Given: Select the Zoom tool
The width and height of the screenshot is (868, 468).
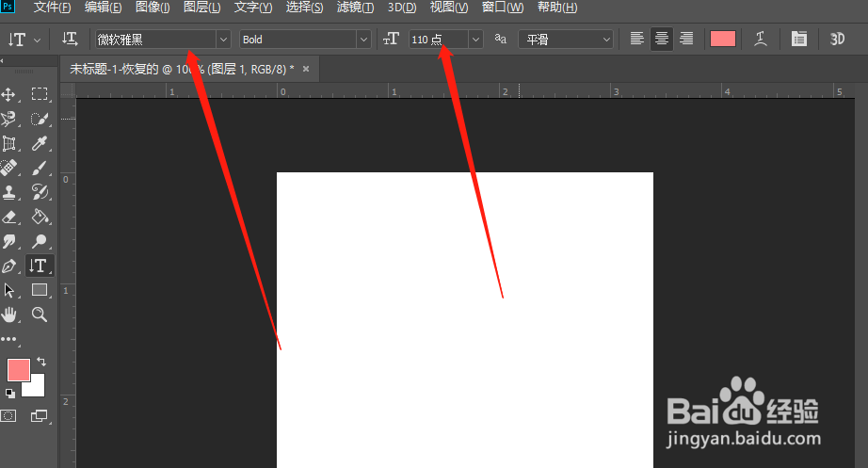Looking at the screenshot, I should tap(40, 315).
